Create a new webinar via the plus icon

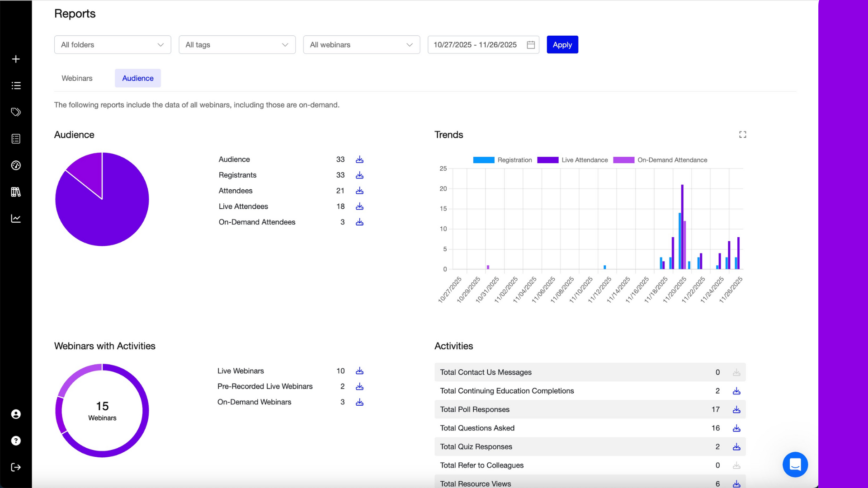(16, 59)
